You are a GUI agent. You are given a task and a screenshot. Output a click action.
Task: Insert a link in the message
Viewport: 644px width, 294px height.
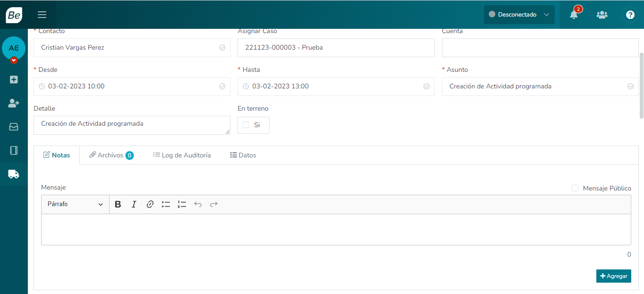coord(150,204)
